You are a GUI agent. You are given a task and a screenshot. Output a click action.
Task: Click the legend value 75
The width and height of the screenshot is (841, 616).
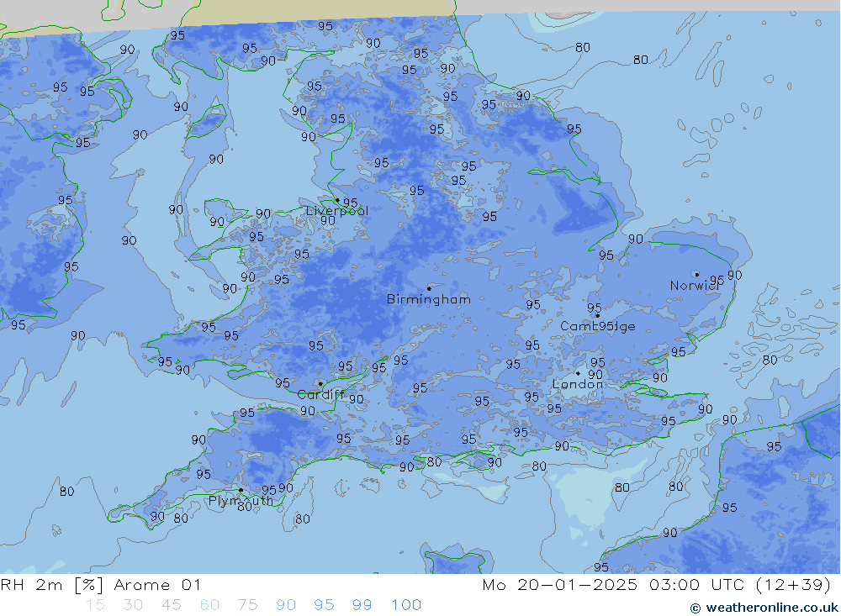[248, 605]
